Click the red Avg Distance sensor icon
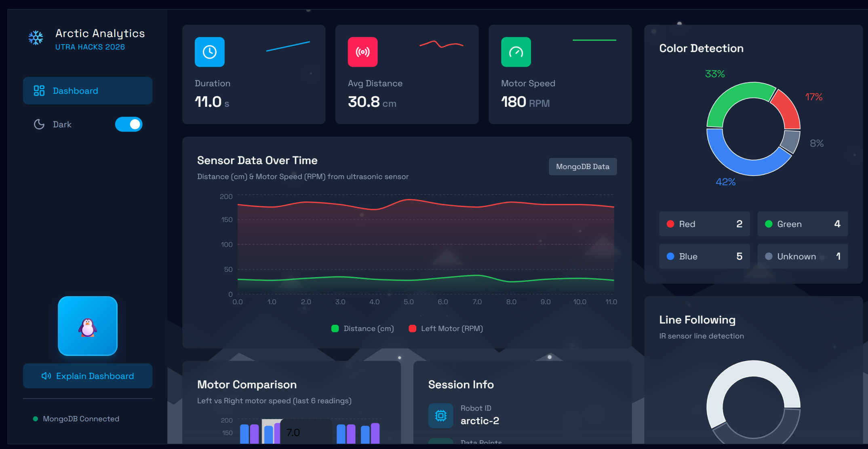Image resolution: width=868 pixels, height=449 pixels. point(362,52)
